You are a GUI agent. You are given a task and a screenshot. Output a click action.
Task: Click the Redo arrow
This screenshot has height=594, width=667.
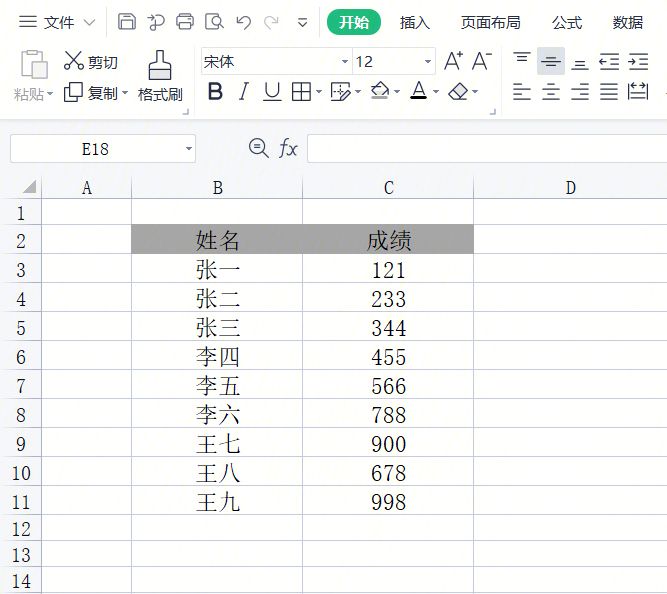click(271, 22)
